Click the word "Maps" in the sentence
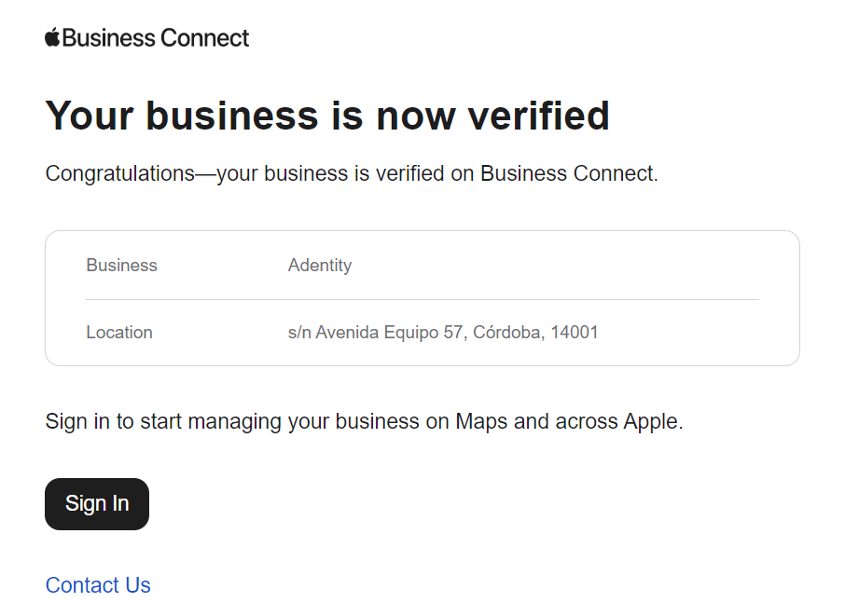The image size is (845, 616). [481, 421]
